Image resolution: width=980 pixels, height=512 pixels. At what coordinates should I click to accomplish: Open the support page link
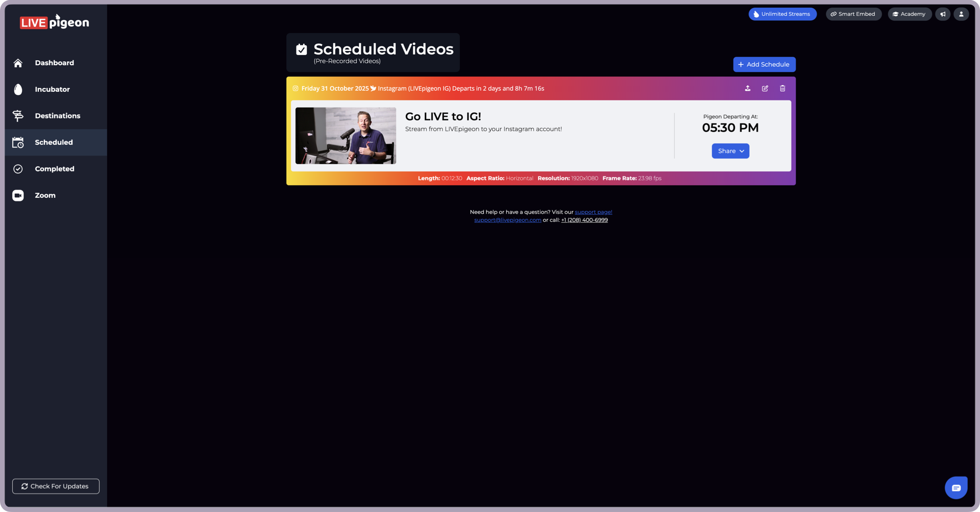593,212
